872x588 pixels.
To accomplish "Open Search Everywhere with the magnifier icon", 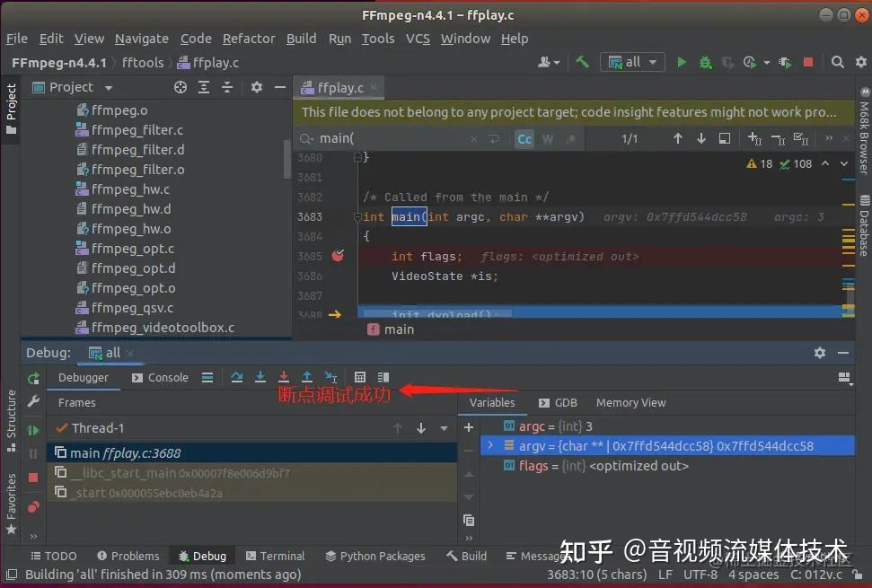I will (837, 62).
